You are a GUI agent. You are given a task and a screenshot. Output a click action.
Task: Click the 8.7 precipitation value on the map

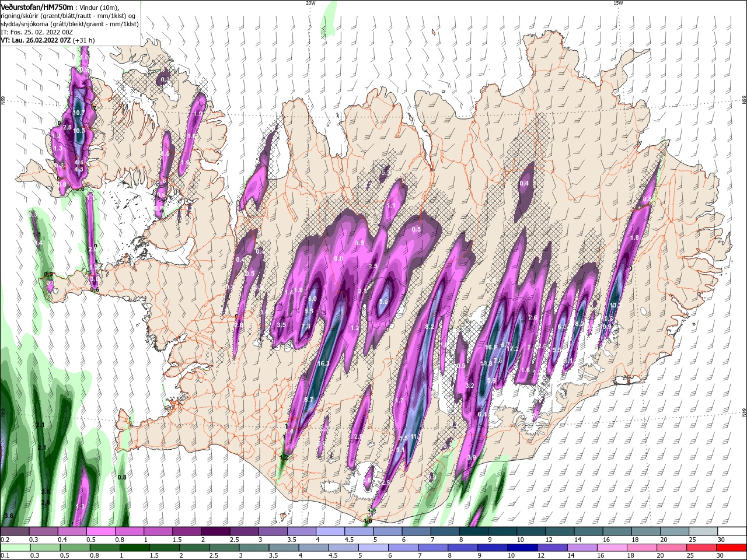coord(309,400)
